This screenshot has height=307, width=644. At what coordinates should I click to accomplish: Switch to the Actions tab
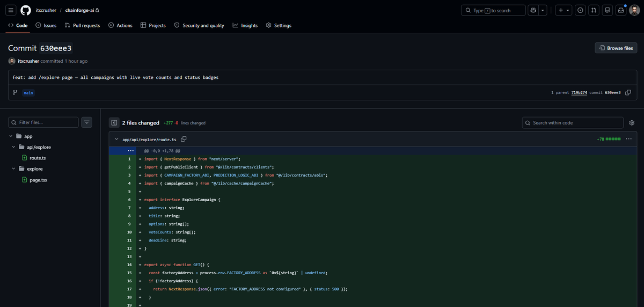point(120,25)
